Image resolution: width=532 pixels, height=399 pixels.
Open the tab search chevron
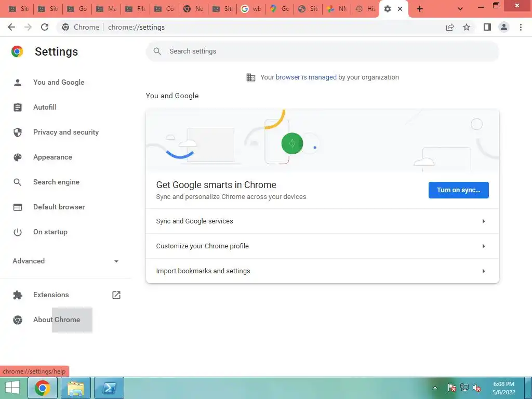(x=460, y=9)
